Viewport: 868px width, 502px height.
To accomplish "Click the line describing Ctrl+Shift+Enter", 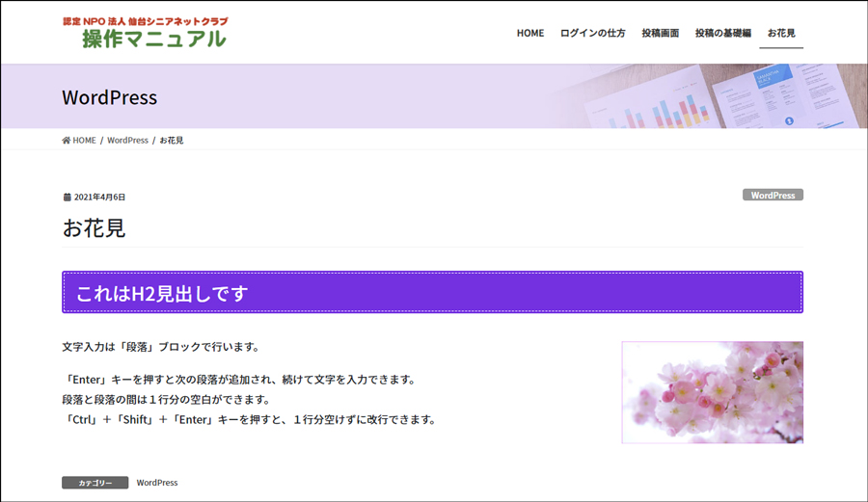I will click(x=249, y=420).
